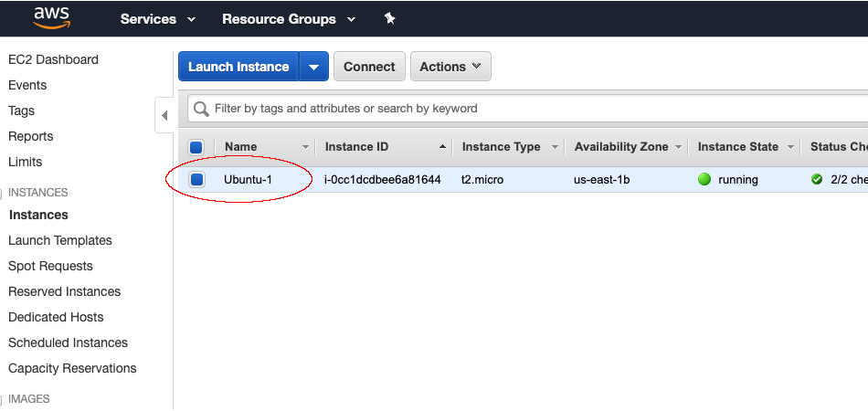Screen dimensions: 868x411
Task: Expand the Actions dropdown menu
Action: (x=450, y=67)
